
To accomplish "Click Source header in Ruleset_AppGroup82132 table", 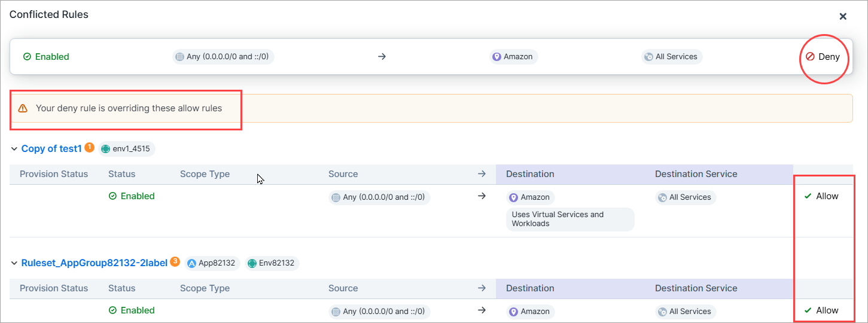I will click(x=343, y=288).
